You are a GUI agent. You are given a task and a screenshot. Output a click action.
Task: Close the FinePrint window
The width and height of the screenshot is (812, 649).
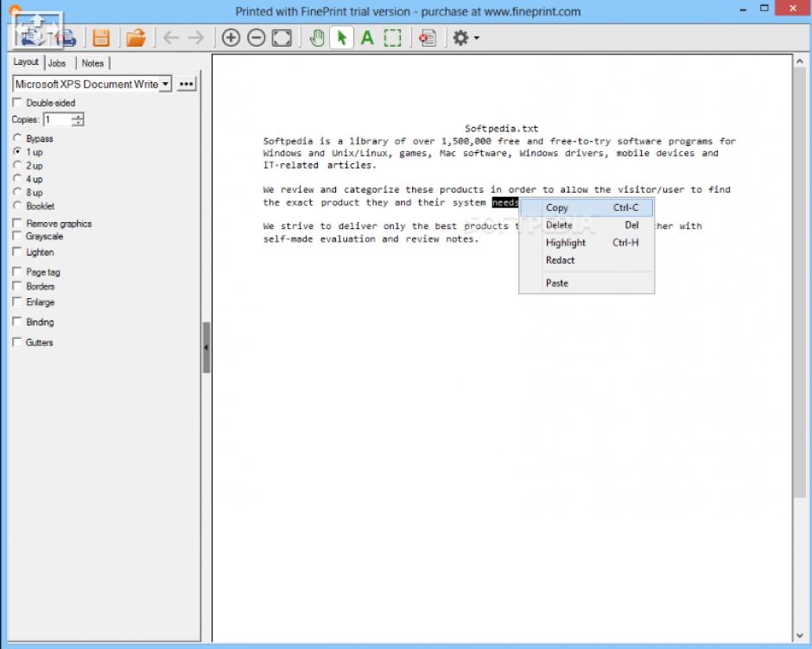(793, 9)
